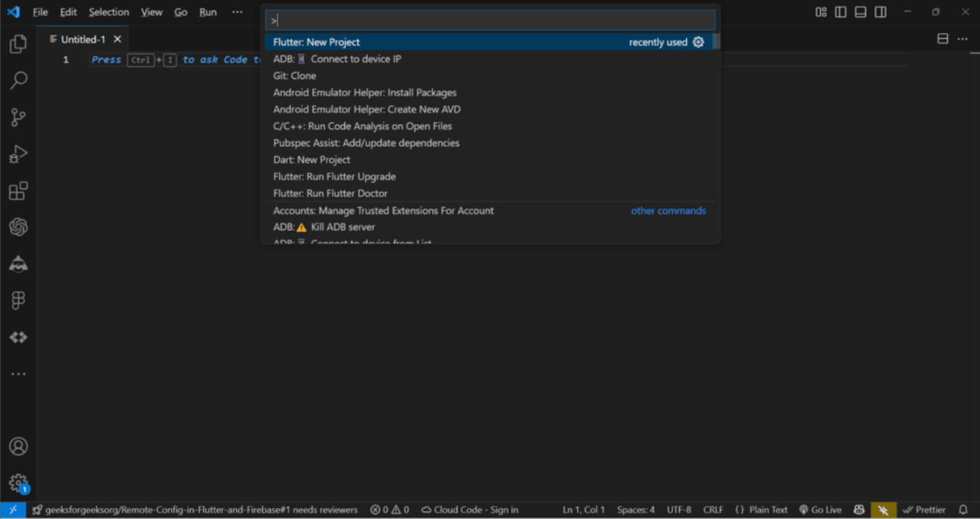Click Prettier status bar item
Screen dimensions: 980x519
tap(924, 510)
